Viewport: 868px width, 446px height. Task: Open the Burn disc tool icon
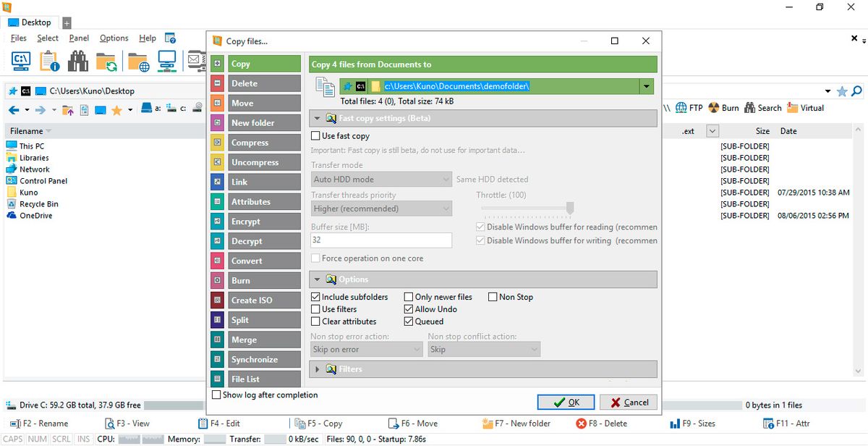[x=714, y=108]
